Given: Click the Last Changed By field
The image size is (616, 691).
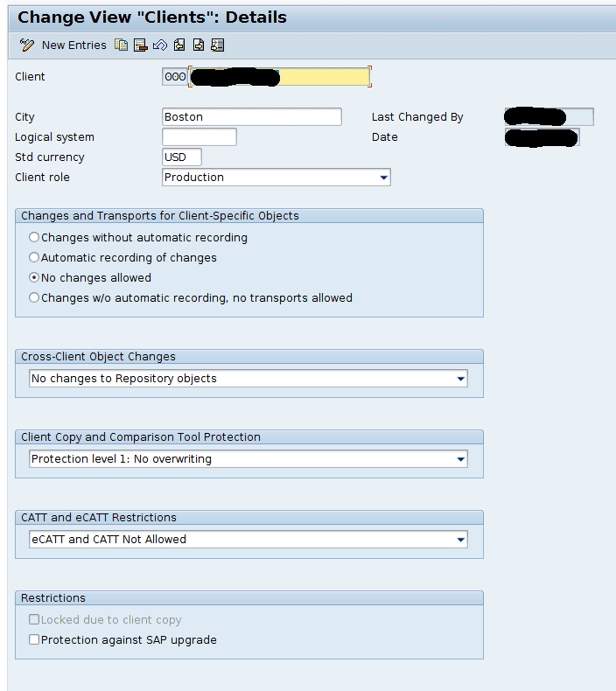Looking at the screenshot, I should point(549,117).
